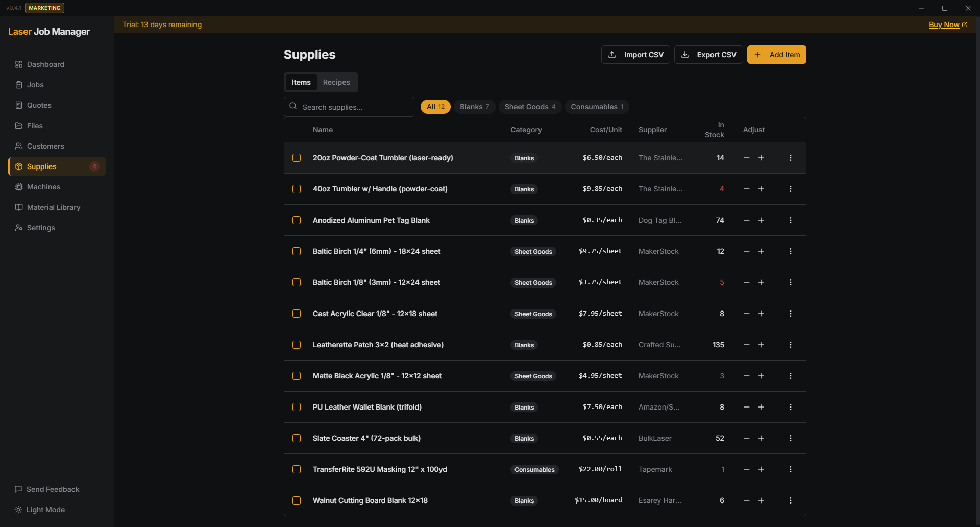Image resolution: width=980 pixels, height=527 pixels.
Task: Expand actions menu for PU Leather Wallet
Action: [791, 407]
